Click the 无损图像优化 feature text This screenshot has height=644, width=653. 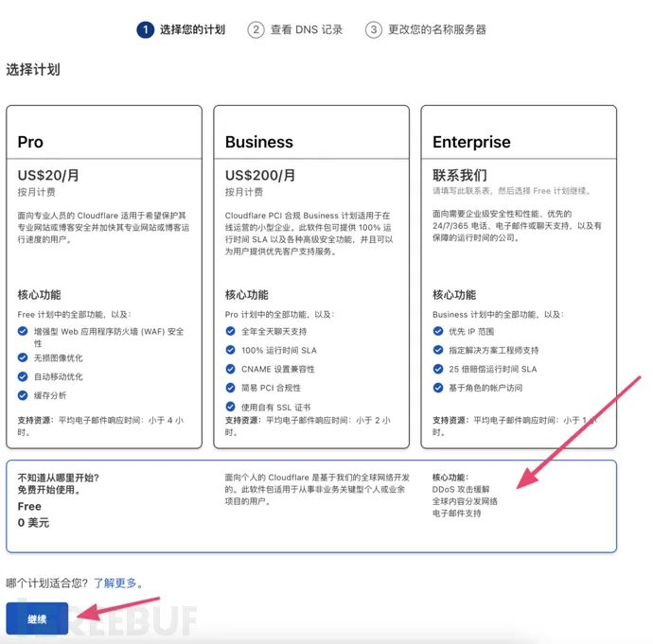click(x=59, y=357)
